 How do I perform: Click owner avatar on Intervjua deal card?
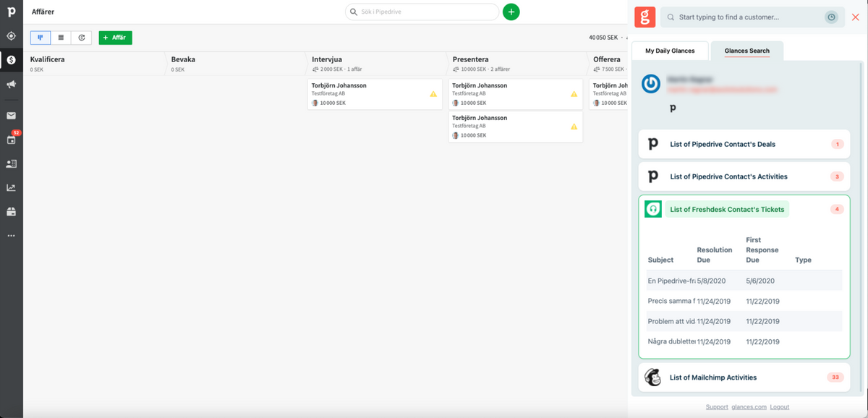[315, 103]
